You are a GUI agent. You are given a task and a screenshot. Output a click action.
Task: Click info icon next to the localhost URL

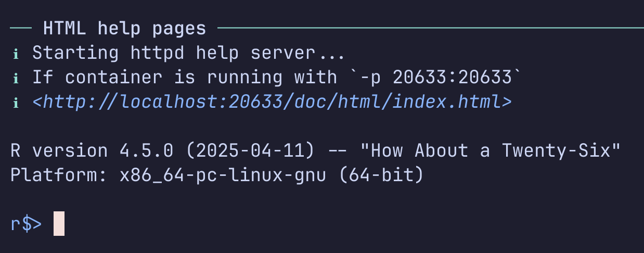[x=16, y=103]
